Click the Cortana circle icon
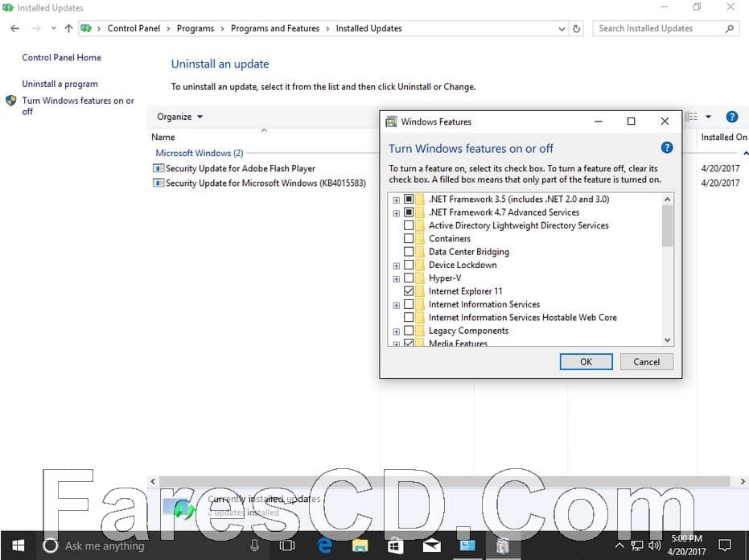 tap(50, 546)
